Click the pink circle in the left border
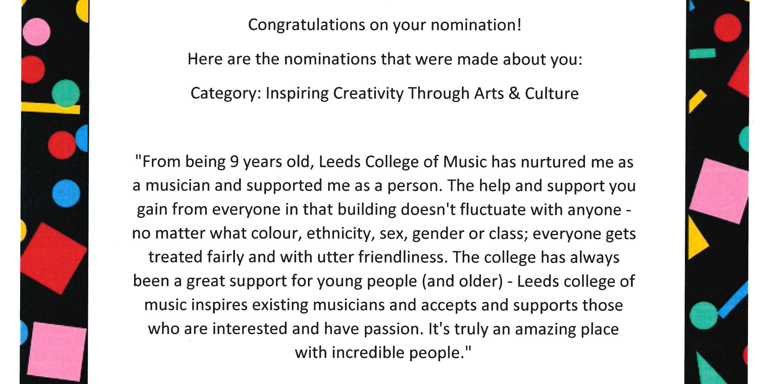This screenshot has width=770, height=384. click(36, 32)
